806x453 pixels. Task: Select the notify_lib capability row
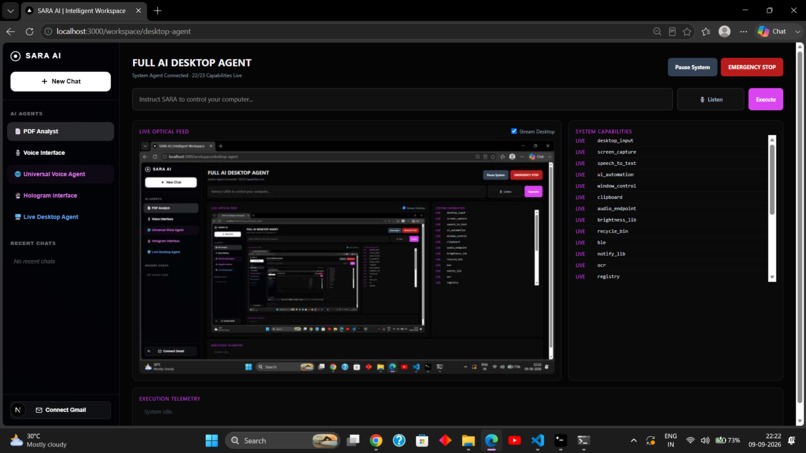point(668,254)
